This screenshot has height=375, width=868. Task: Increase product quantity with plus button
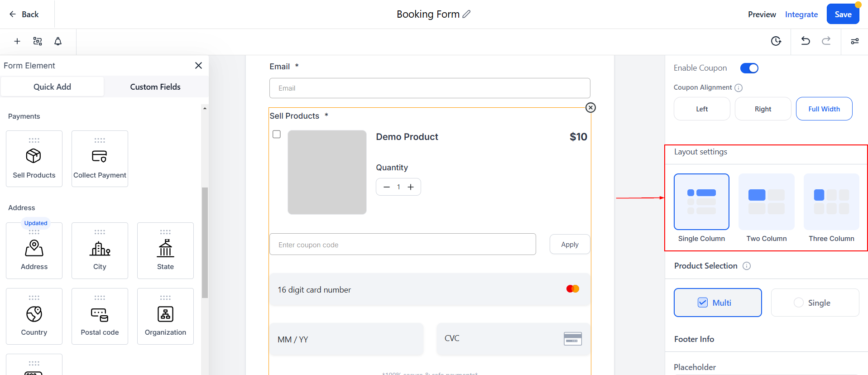(411, 187)
